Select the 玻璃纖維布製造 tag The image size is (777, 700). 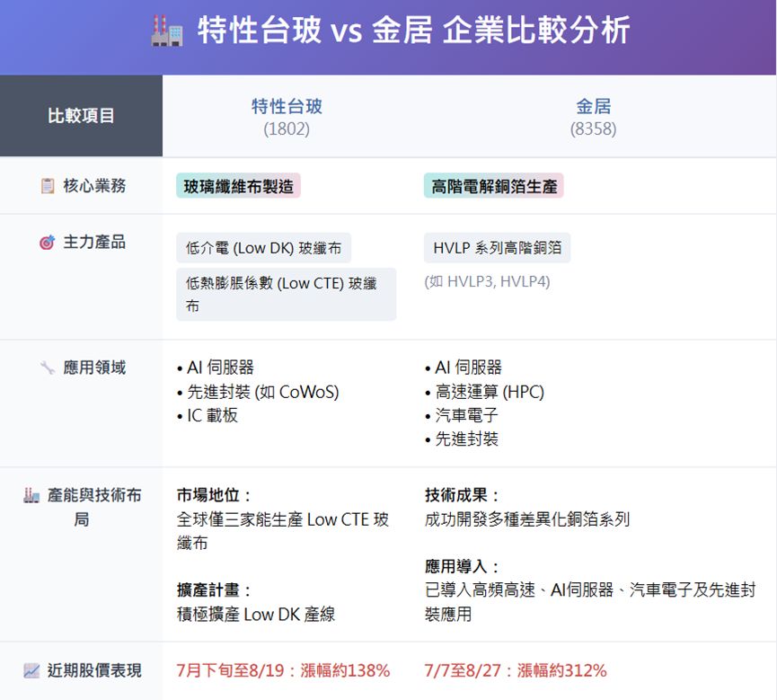tap(238, 186)
